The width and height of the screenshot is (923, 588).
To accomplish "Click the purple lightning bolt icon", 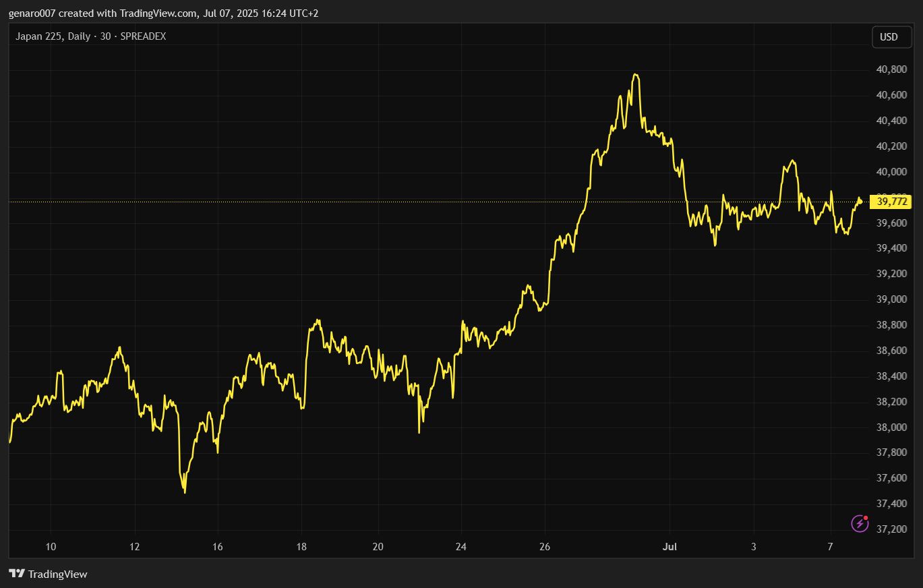I will click(x=860, y=523).
